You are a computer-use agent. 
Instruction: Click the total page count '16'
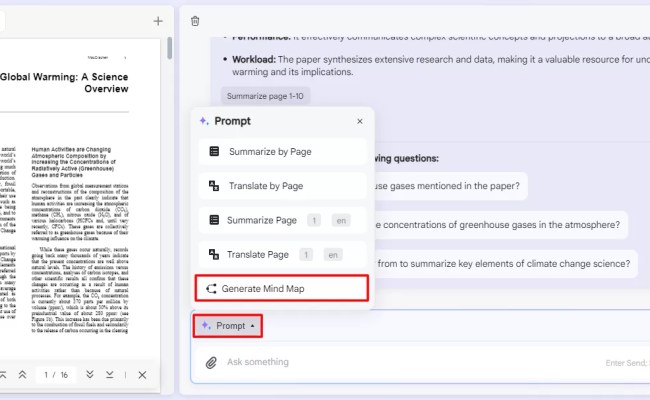click(64, 375)
